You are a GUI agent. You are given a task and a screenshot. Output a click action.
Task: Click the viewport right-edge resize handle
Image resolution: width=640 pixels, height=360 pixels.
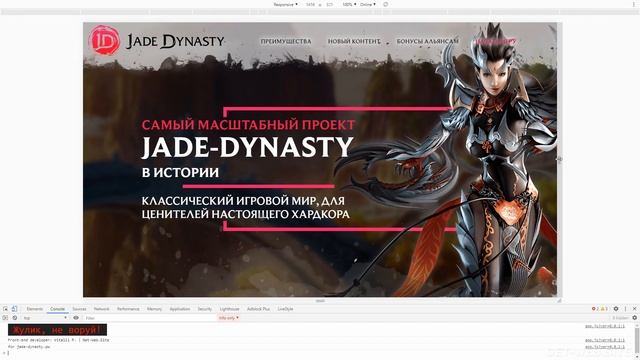coord(560,160)
